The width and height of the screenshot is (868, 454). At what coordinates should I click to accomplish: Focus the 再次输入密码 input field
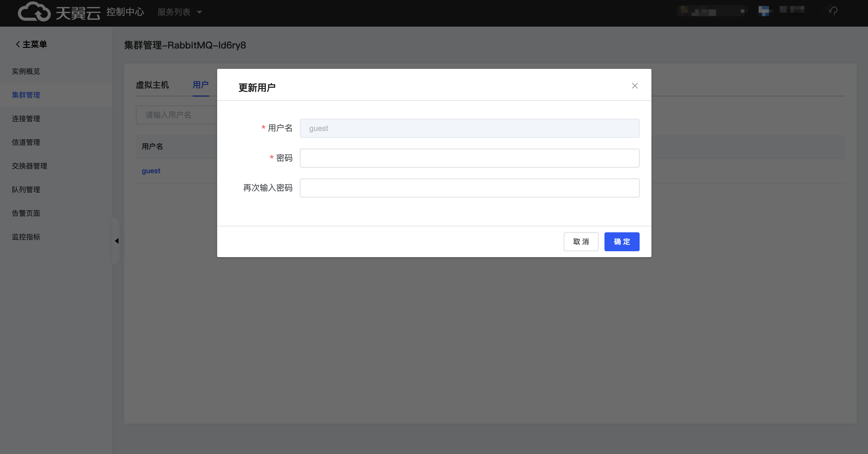(x=469, y=188)
